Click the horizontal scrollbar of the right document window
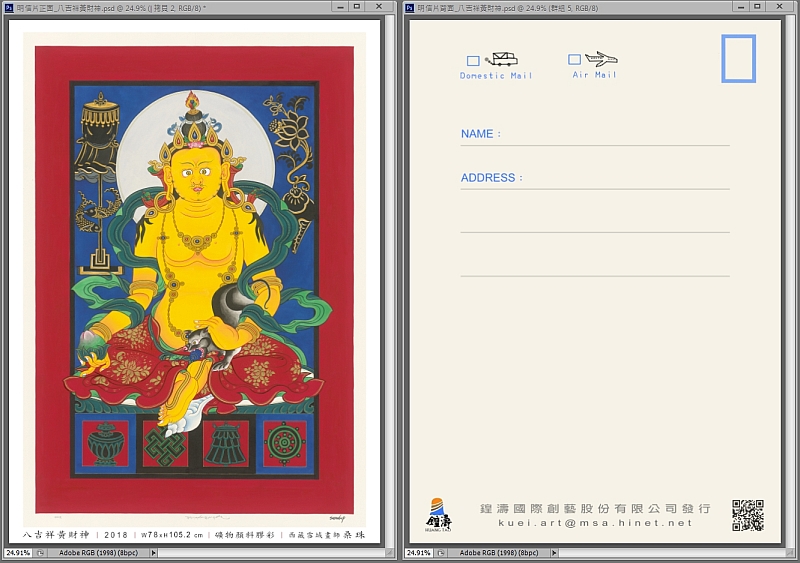 pyautogui.click(x=672, y=553)
